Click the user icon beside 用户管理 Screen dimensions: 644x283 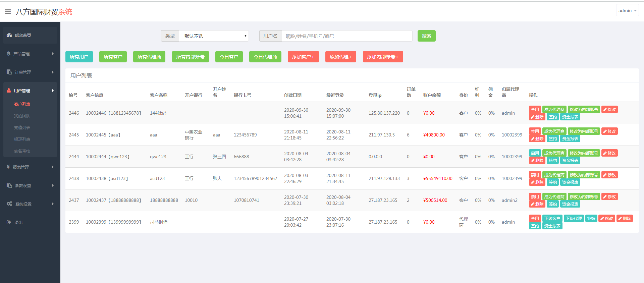[x=9, y=91]
